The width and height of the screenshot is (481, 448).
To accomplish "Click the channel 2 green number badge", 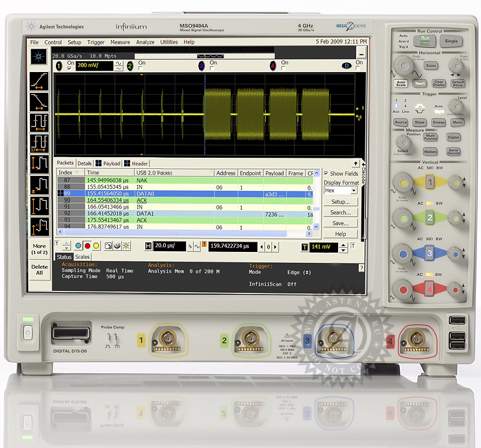I will click(x=130, y=66).
